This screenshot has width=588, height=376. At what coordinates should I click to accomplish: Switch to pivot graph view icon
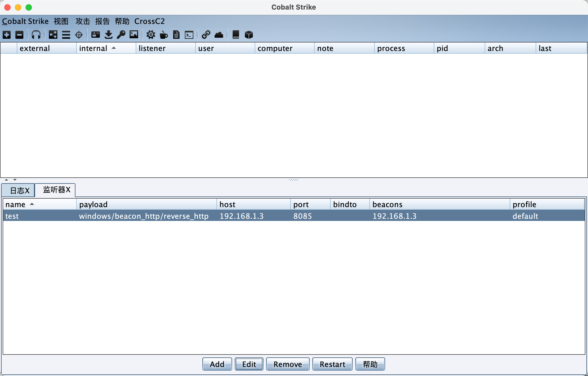click(53, 35)
